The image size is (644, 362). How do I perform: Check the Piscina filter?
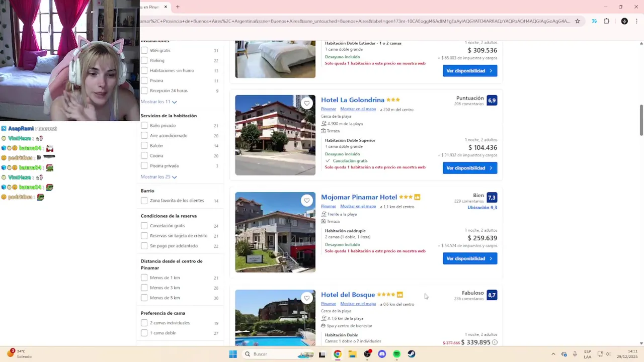tap(144, 80)
